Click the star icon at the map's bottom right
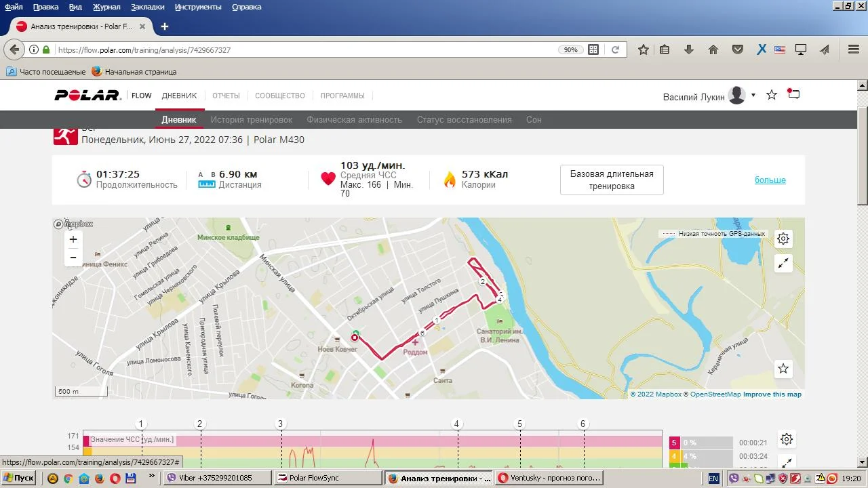The width and height of the screenshot is (868, 488). pos(783,369)
